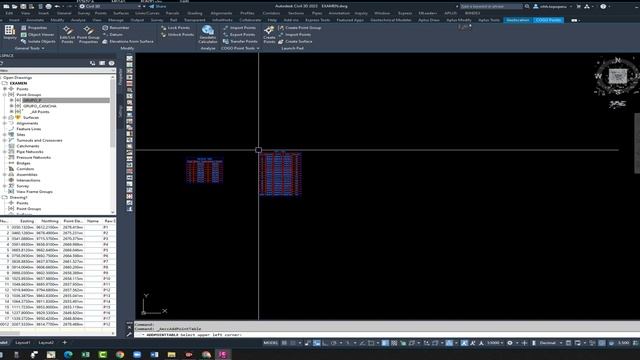Select View Frame Groups tree item

(x=34, y=192)
